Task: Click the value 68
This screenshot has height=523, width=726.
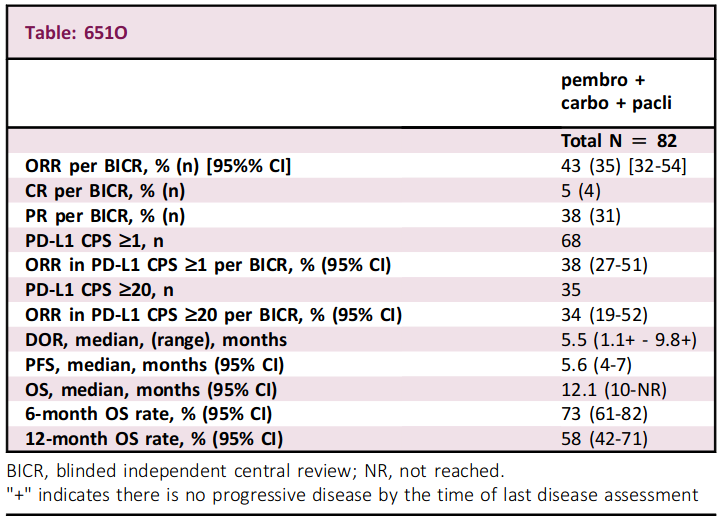Action: pos(571,241)
